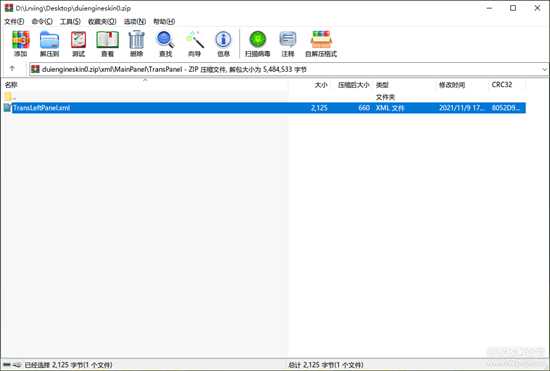Open the File (文件) menu
This screenshot has width=550, height=371.
point(14,21)
